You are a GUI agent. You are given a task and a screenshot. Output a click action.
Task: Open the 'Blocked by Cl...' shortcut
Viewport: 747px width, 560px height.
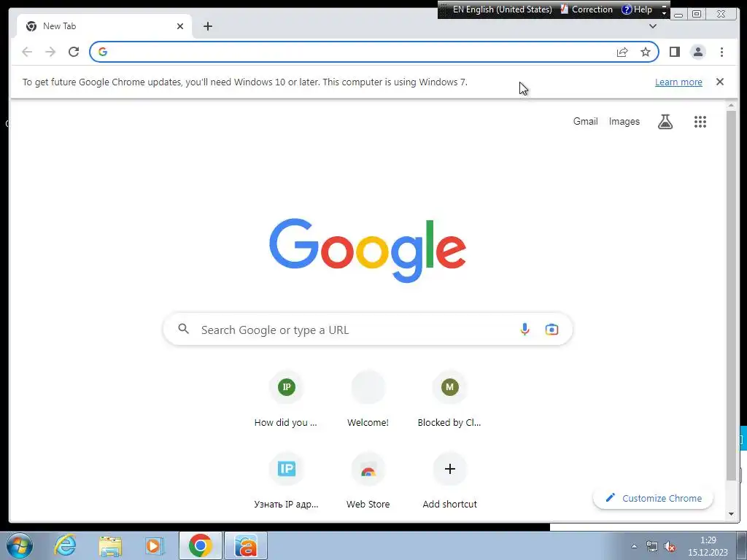(449, 399)
